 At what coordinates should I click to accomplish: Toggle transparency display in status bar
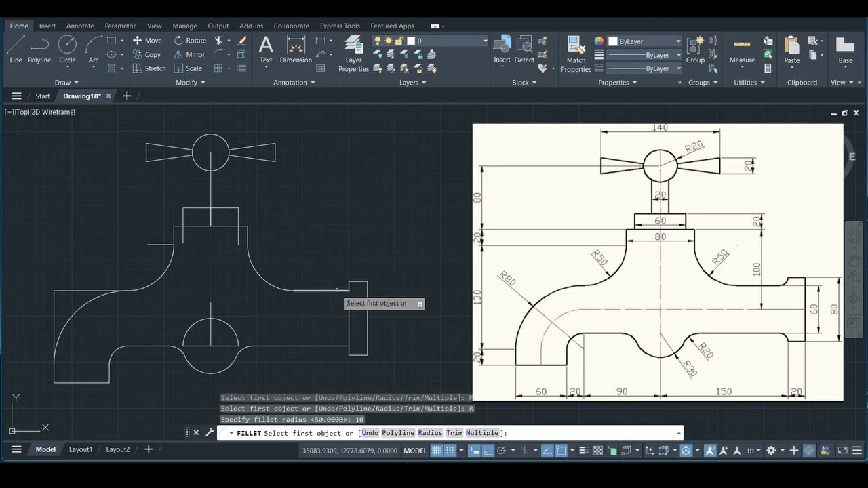click(x=598, y=450)
